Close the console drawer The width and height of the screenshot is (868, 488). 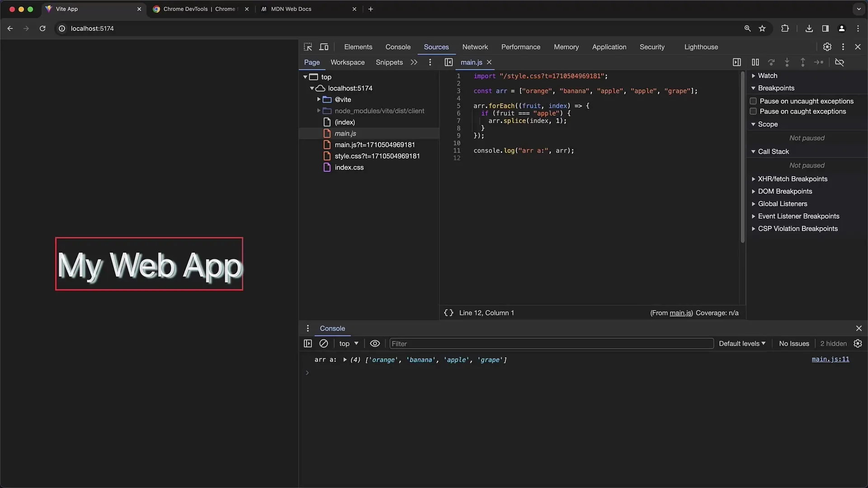point(859,328)
